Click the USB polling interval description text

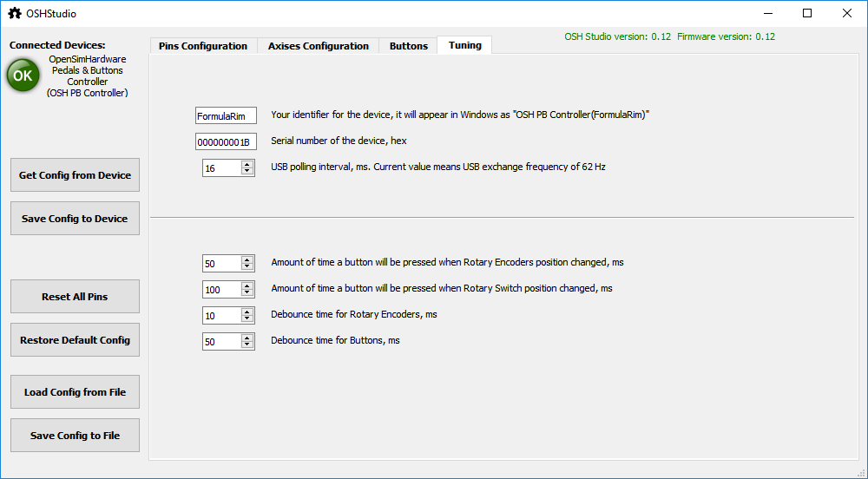coord(437,167)
